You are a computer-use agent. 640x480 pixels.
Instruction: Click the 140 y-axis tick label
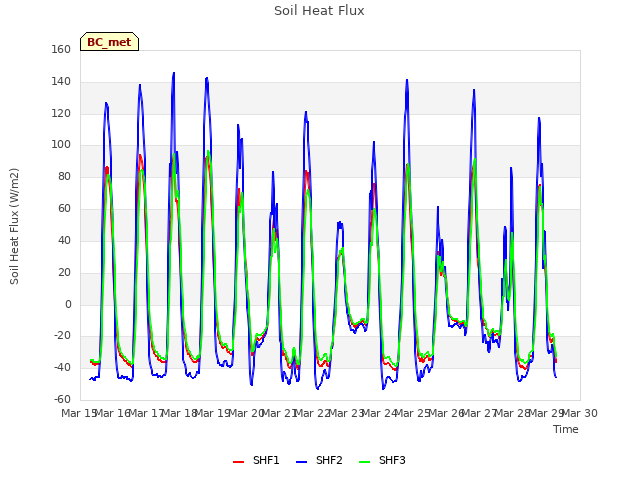click(61, 82)
